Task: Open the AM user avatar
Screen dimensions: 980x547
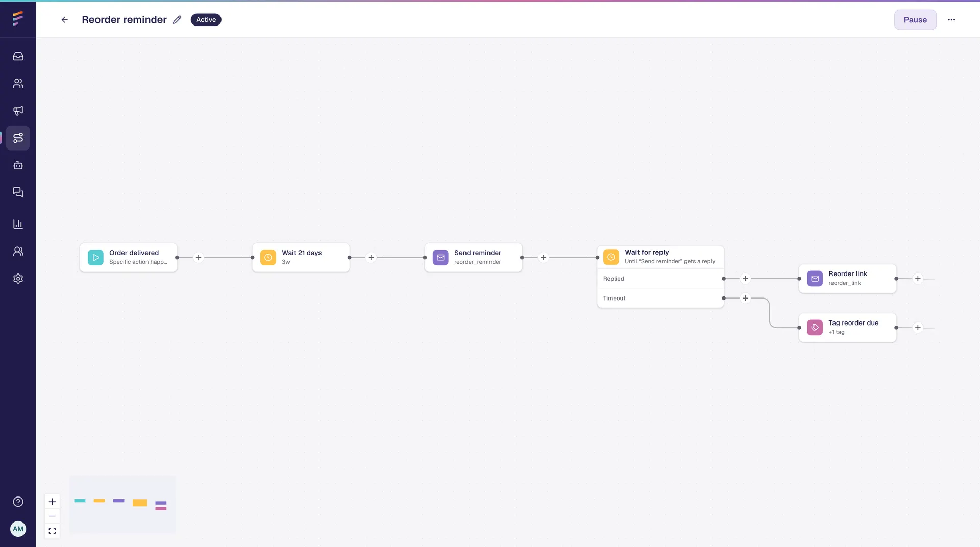Action: [18, 529]
